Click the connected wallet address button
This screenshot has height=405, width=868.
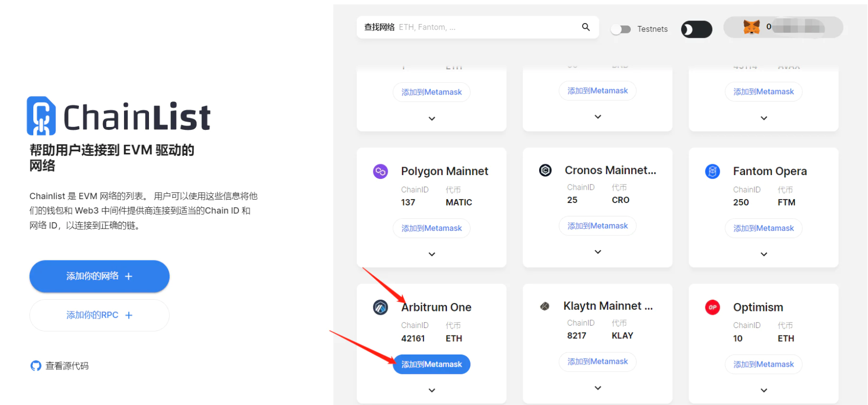pyautogui.click(x=783, y=27)
